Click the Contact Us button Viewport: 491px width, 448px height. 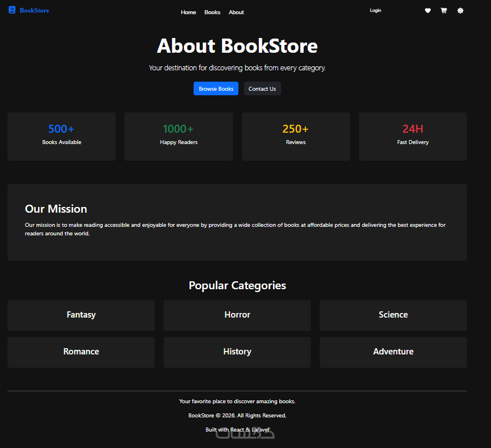pos(262,88)
